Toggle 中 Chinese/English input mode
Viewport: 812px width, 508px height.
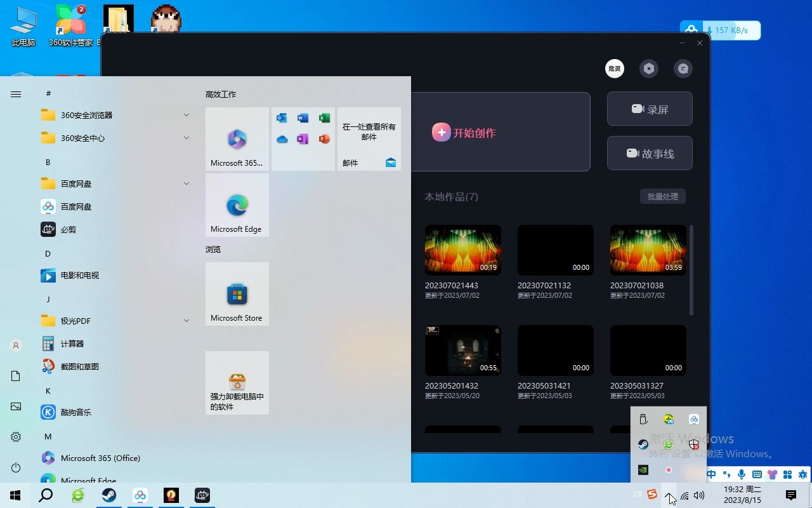(x=711, y=474)
